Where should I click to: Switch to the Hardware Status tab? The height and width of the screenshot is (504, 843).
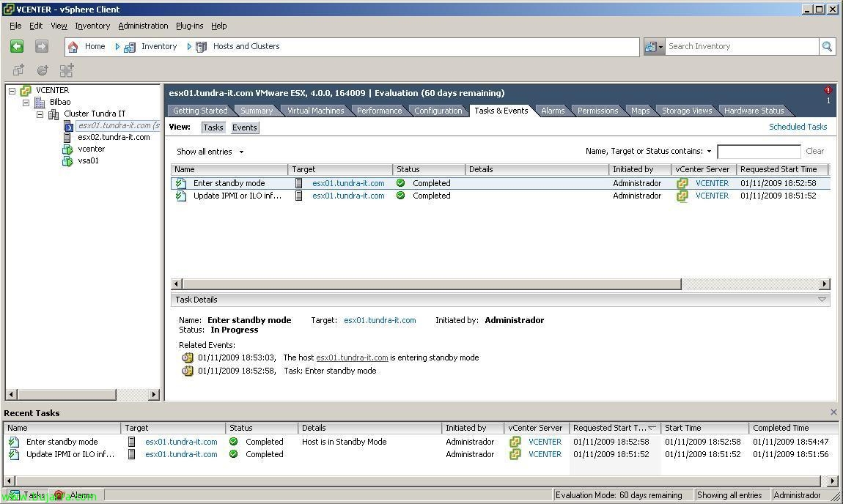pos(754,111)
